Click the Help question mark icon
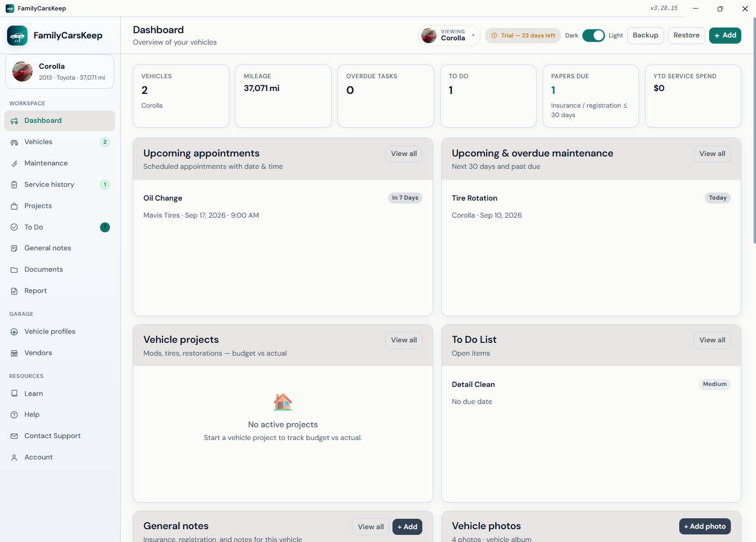Image resolution: width=756 pixels, height=542 pixels. point(14,415)
